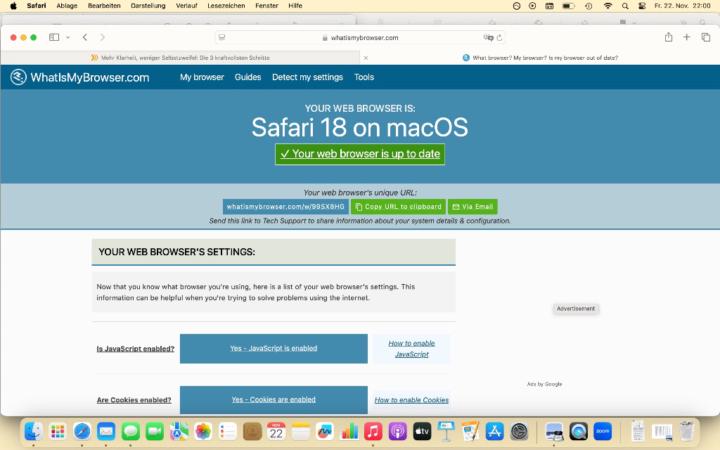Open Calendar from the Dock
720x450 pixels.
click(276, 432)
